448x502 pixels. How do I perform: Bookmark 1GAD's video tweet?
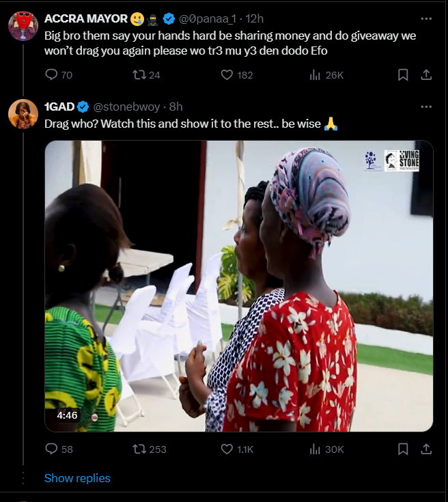point(403,449)
